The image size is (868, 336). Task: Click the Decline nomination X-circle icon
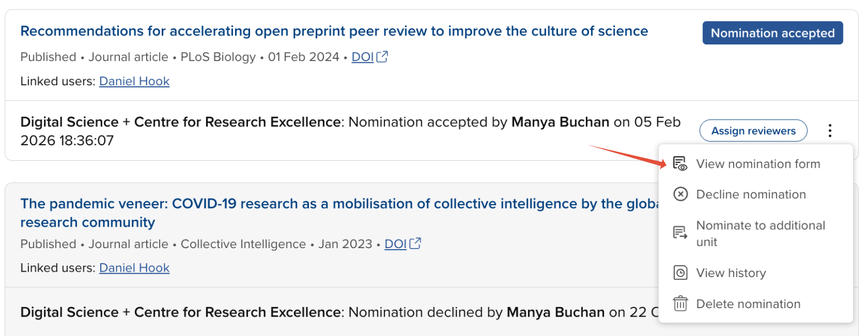coord(680,194)
